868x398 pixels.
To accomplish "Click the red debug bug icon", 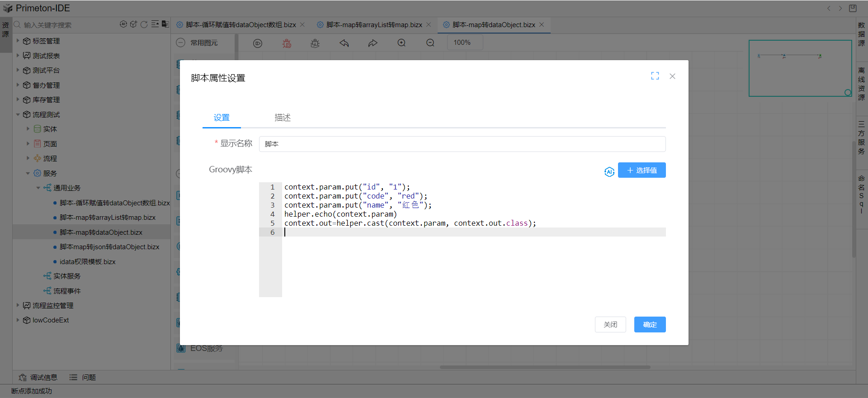I will pyautogui.click(x=287, y=43).
